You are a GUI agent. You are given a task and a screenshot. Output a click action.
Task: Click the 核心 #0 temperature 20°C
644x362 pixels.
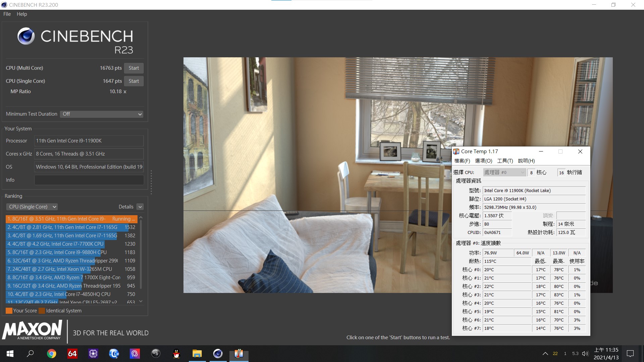[x=507, y=270]
